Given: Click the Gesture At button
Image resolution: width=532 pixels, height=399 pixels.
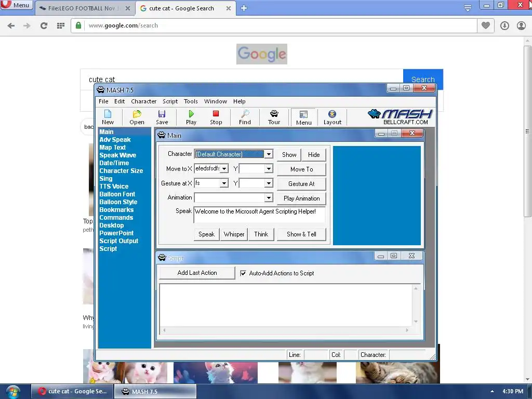Looking at the screenshot, I should 302,184.
